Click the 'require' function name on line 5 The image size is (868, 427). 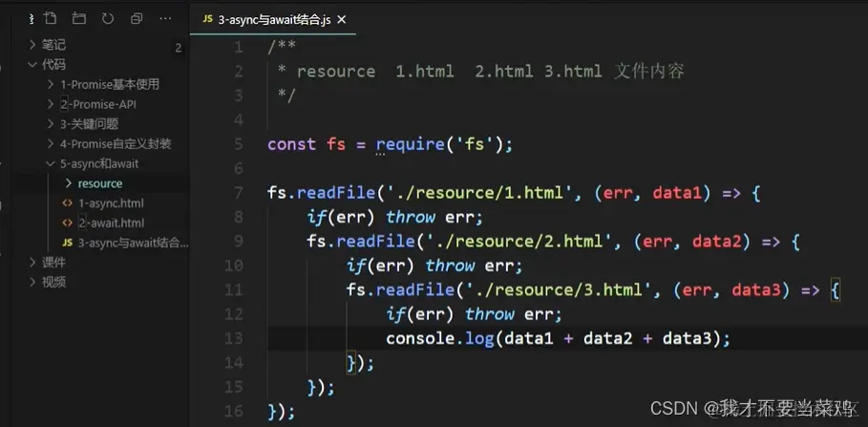[411, 144]
